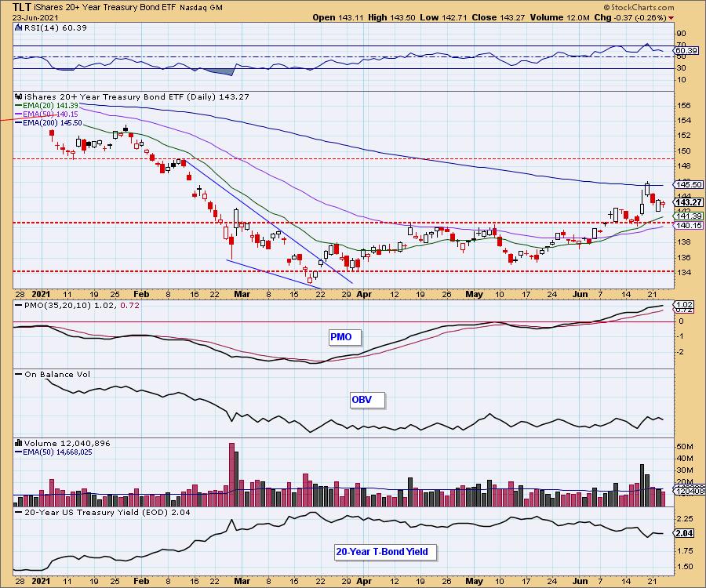The image size is (706, 588).
Task: Click the 2.04 yield value tag
Action: click(x=685, y=533)
